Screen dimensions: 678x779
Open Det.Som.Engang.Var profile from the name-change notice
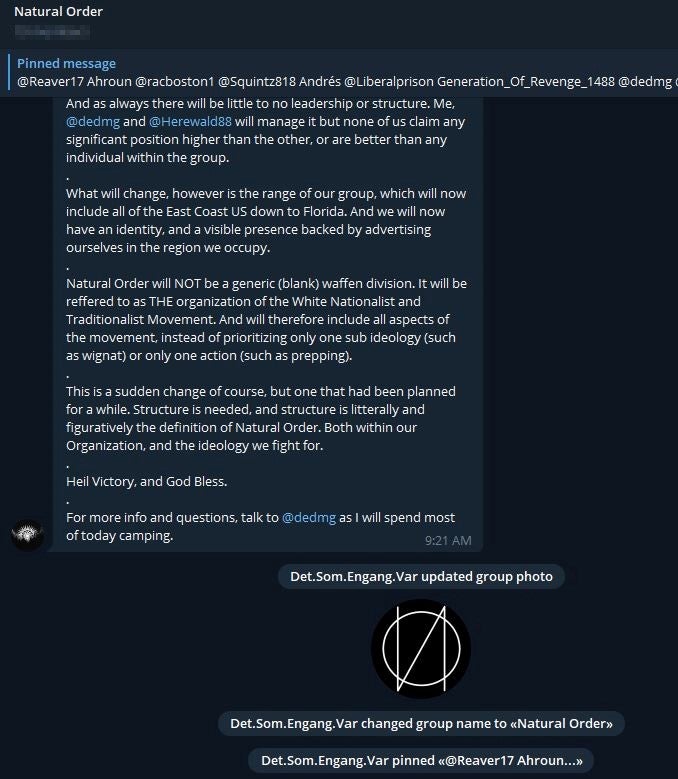click(294, 723)
